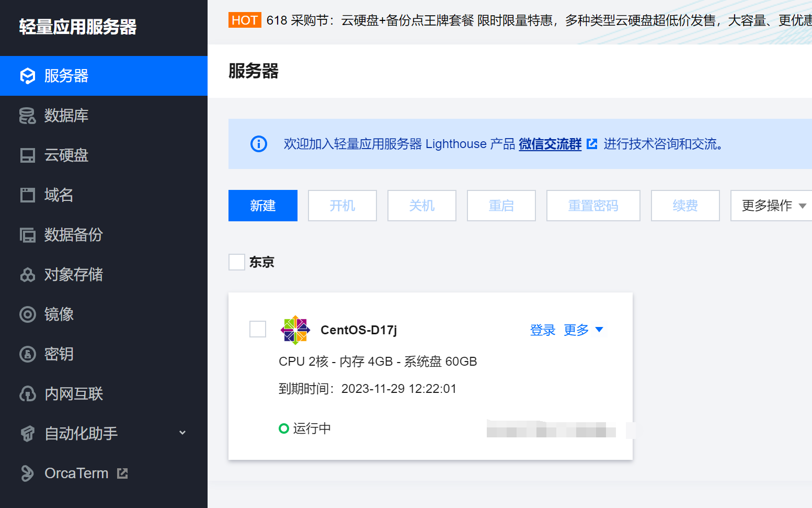Screen dimensions: 812x508
Task: Open the 内网互联 menu item
Action: 104,394
